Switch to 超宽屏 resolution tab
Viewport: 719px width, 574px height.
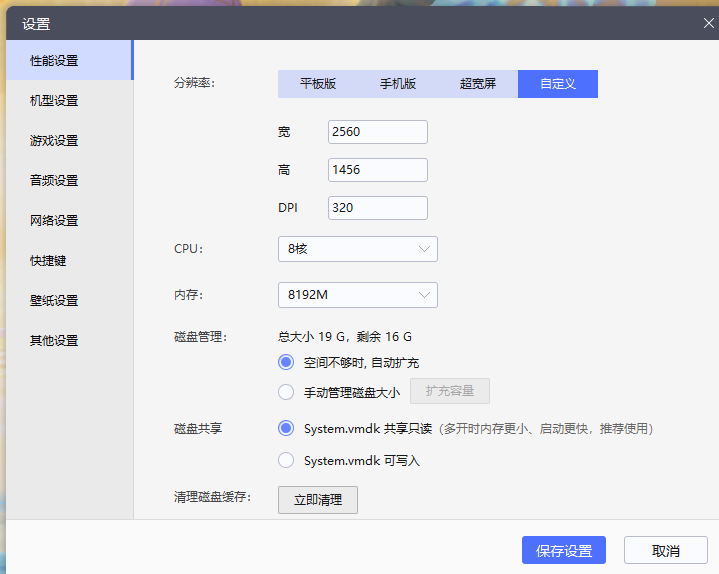478,84
